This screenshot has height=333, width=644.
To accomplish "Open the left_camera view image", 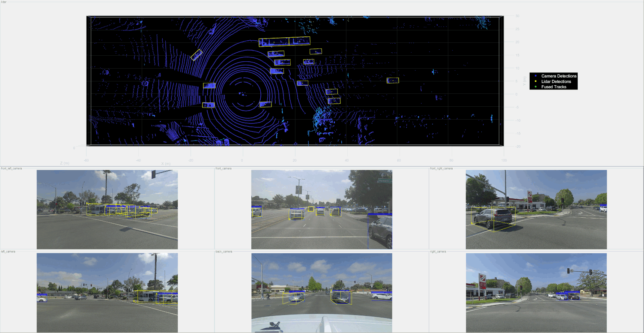I will [107, 292].
